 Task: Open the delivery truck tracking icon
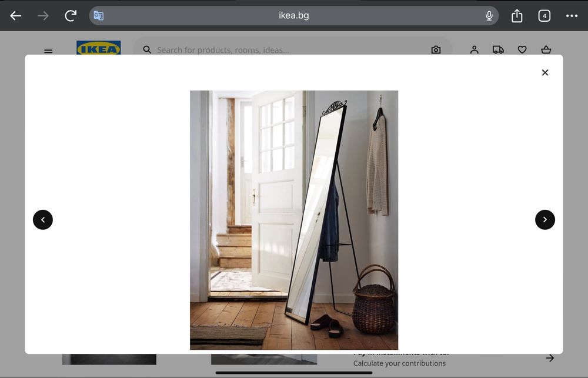click(x=498, y=50)
